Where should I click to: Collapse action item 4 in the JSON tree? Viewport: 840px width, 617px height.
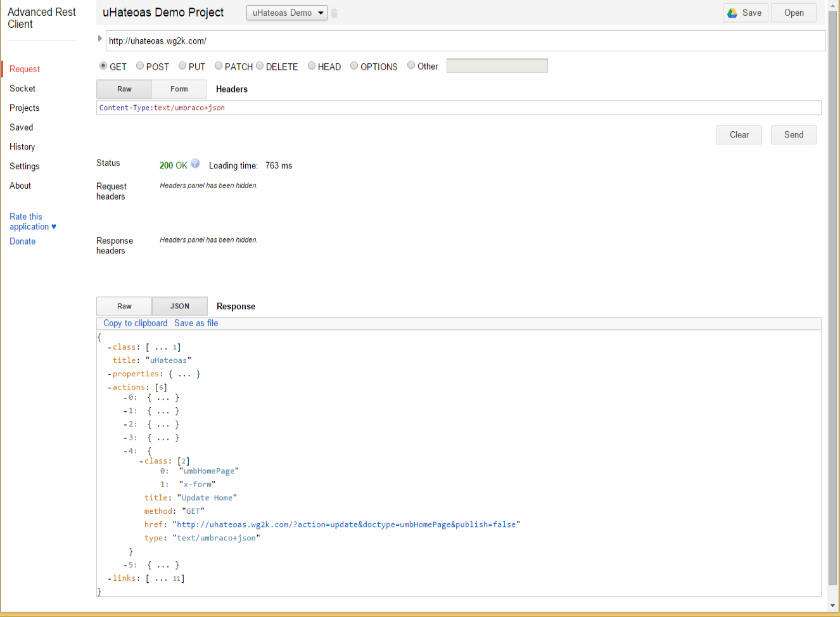[125, 451]
